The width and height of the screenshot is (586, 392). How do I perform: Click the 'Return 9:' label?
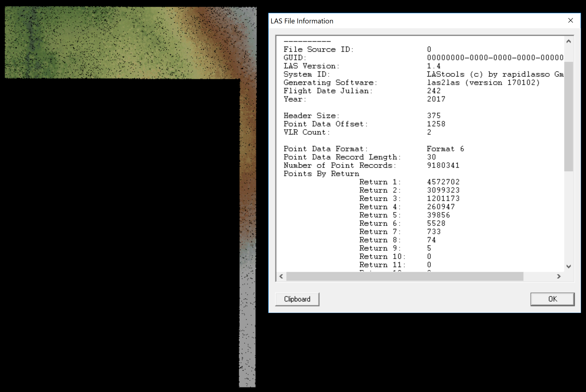(380, 248)
